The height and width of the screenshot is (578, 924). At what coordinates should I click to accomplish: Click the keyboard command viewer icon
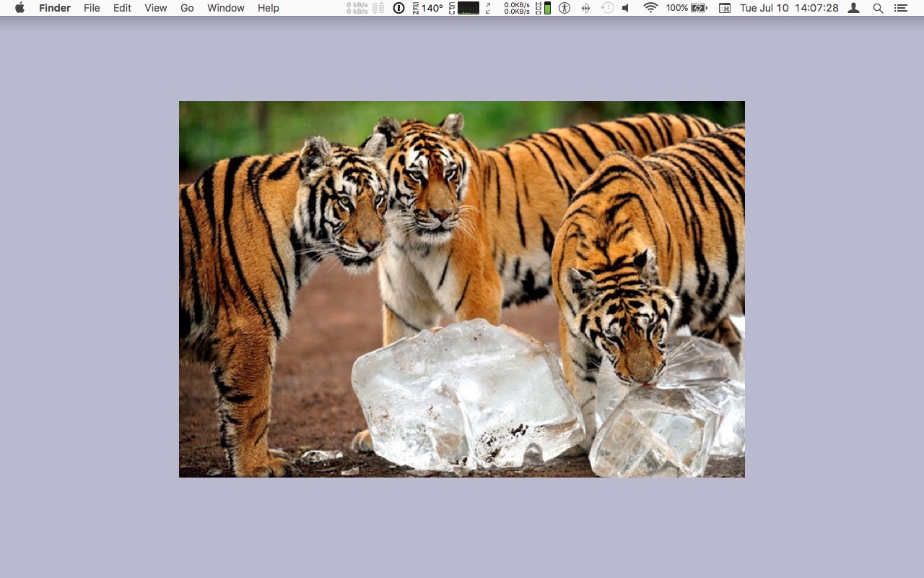point(725,8)
